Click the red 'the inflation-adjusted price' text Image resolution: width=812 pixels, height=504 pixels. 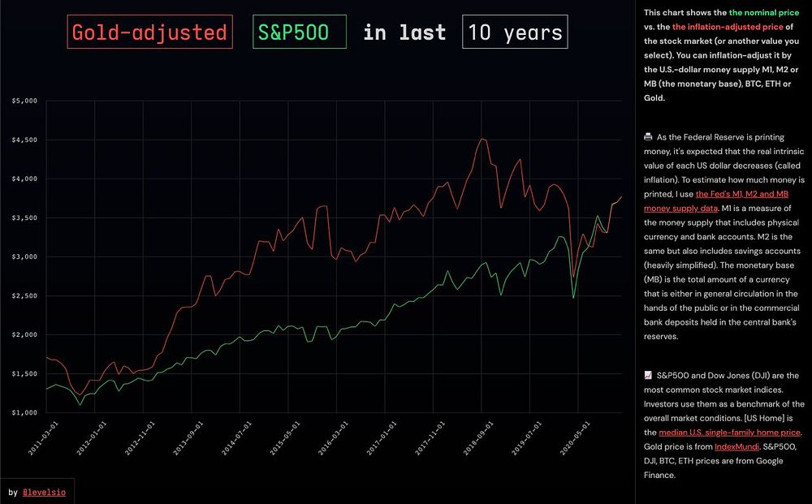(728, 27)
